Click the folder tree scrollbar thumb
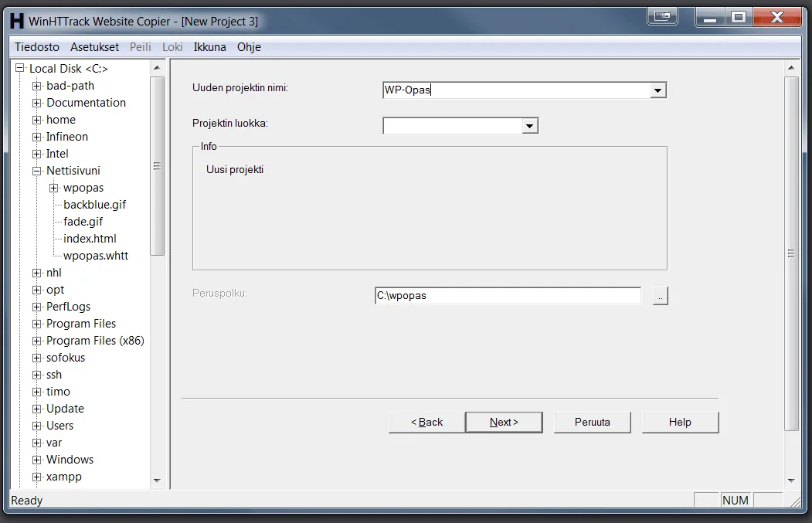The width and height of the screenshot is (812, 523). coord(157,166)
